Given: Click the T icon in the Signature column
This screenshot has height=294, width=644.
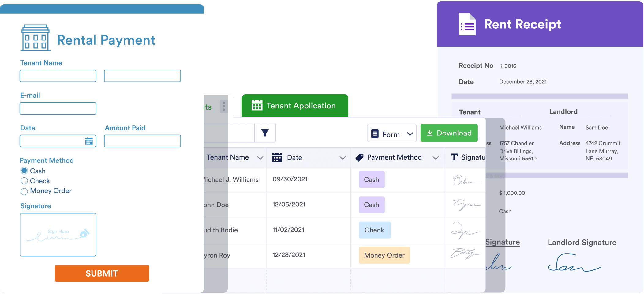Looking at the screenshot, I should coord(453,157).
